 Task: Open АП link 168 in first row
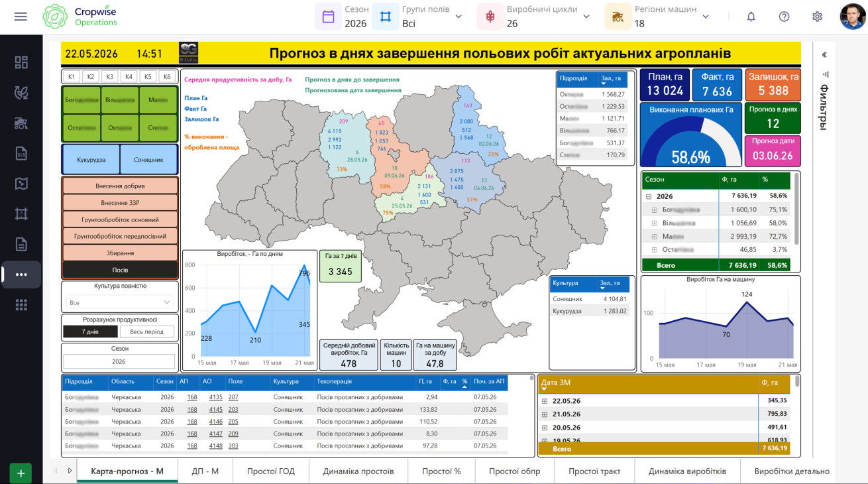(x=192, y=397)
